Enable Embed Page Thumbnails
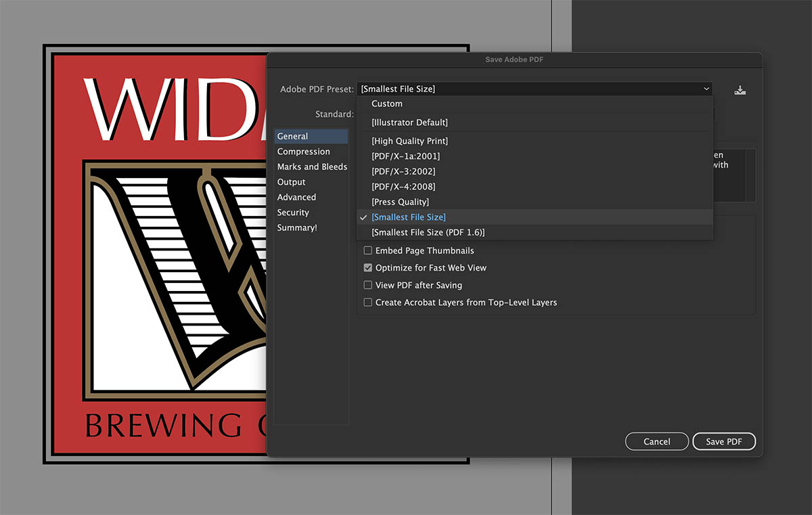 pos(368,250)
